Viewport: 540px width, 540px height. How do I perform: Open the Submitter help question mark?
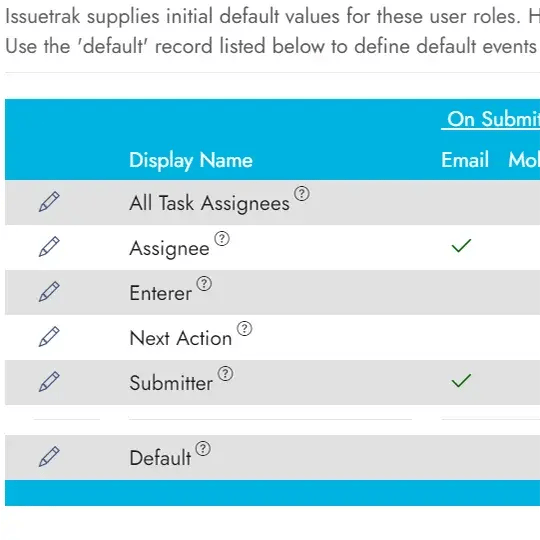coord(225,374)
